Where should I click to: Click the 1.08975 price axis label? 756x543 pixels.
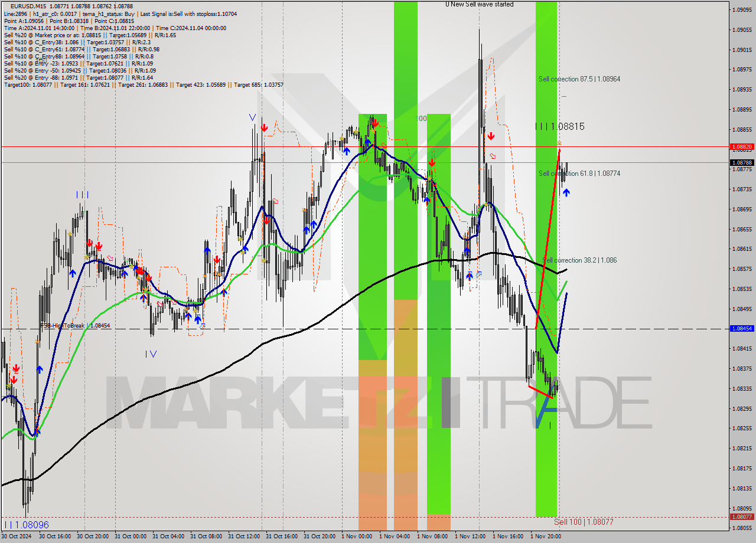click(742, 70)
